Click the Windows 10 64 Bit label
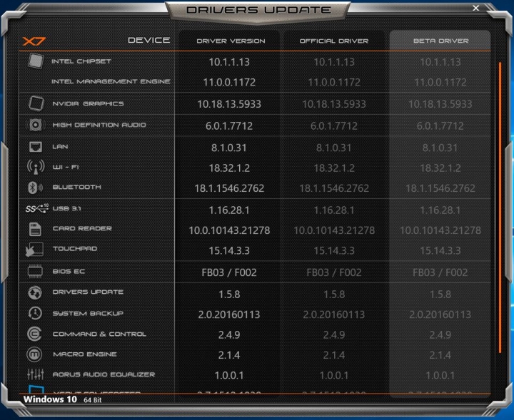Image resolution: width=514 pixels, height=420 pixels. [x=63, y=400]
